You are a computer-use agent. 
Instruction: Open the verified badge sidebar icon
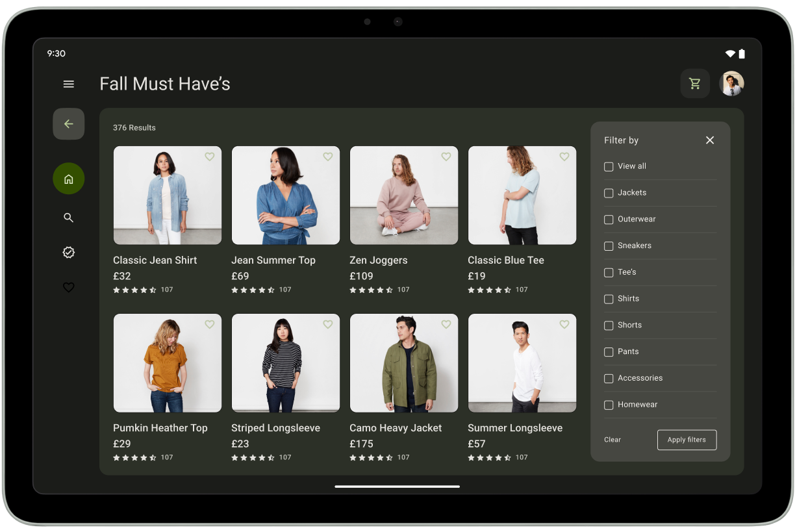coord(68,252)
